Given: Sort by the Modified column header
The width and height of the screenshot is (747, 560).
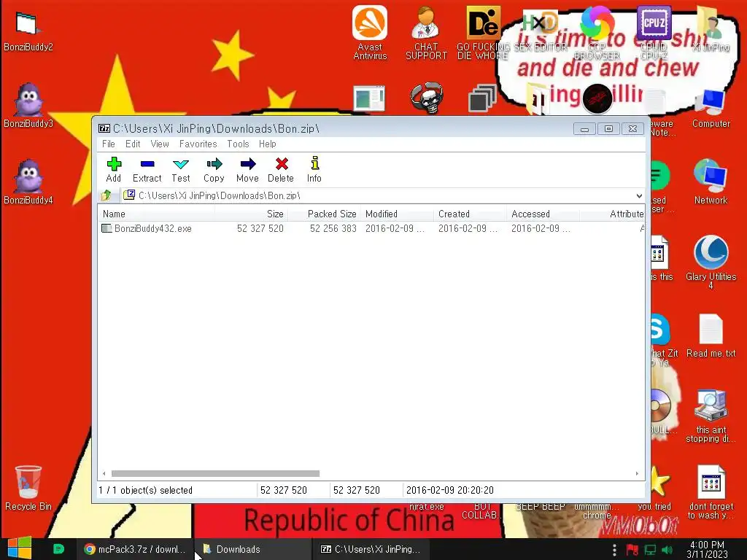Looking at the screenshot, I should pyautogui.click(x=397, y=214).
